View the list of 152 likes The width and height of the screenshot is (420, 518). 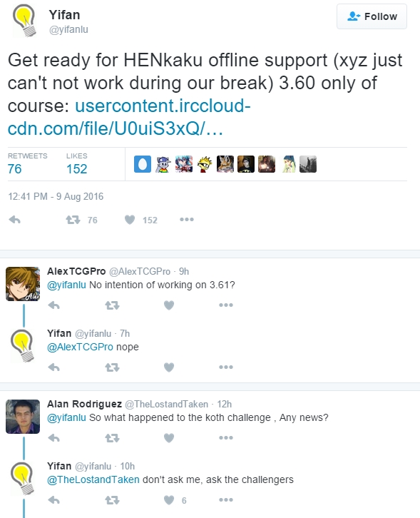click(x=76, y=164)
